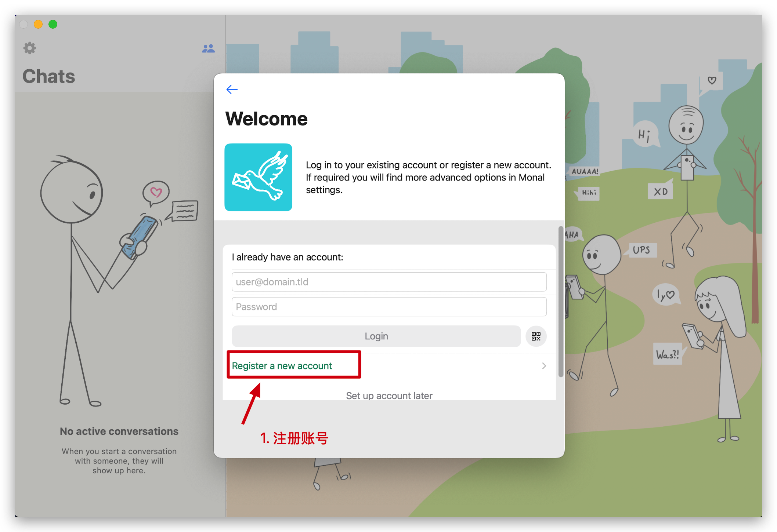
Task: Click the No active conversations text
Action: point(119,431)
